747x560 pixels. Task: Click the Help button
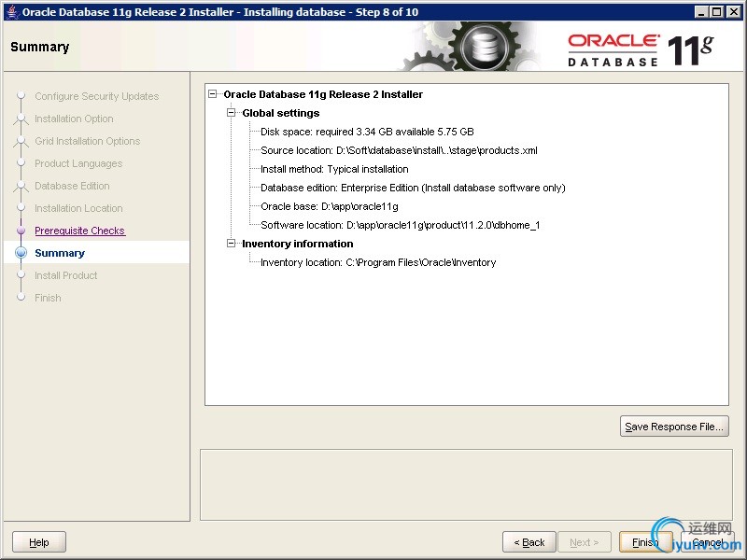(39, 542)
